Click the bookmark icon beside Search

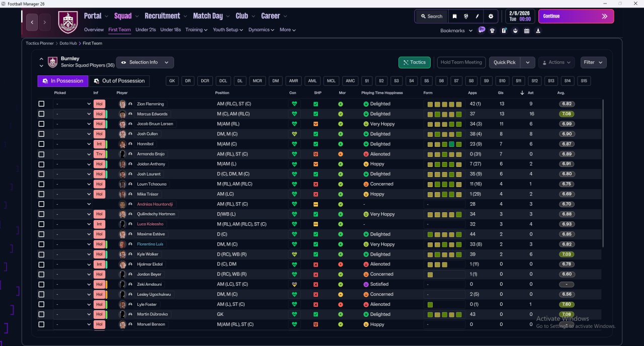(454, 16)
